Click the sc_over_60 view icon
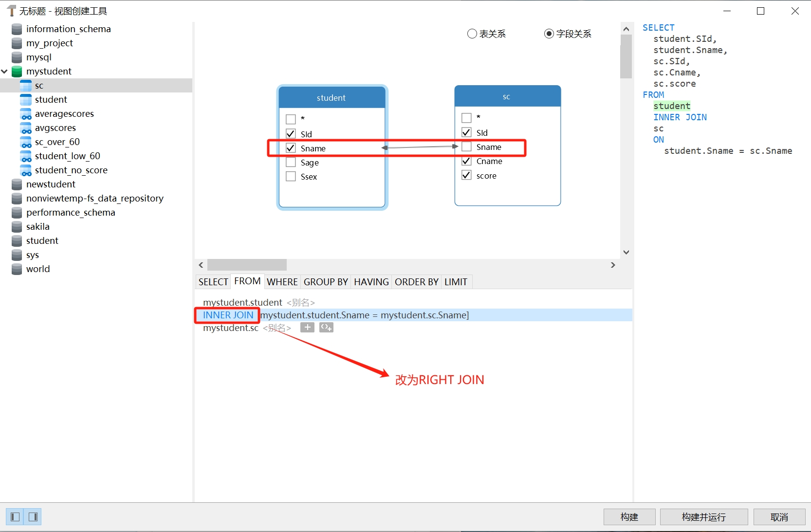Image resolution: width=811 pixels, height=532 pixels. 26,142
